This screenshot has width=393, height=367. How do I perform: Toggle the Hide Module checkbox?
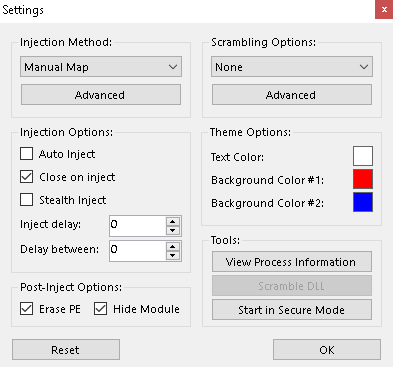pyautogui.click(x=100, y=309)
